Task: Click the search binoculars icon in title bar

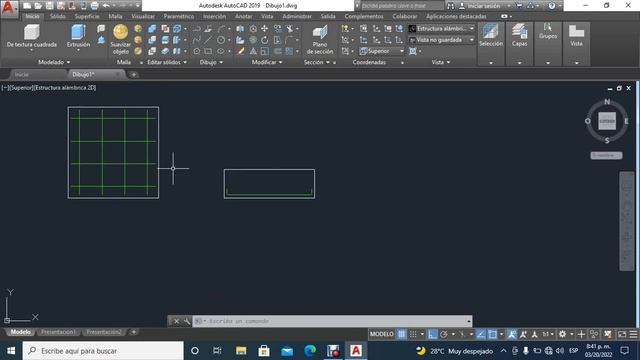Action: tap(450, 6)
